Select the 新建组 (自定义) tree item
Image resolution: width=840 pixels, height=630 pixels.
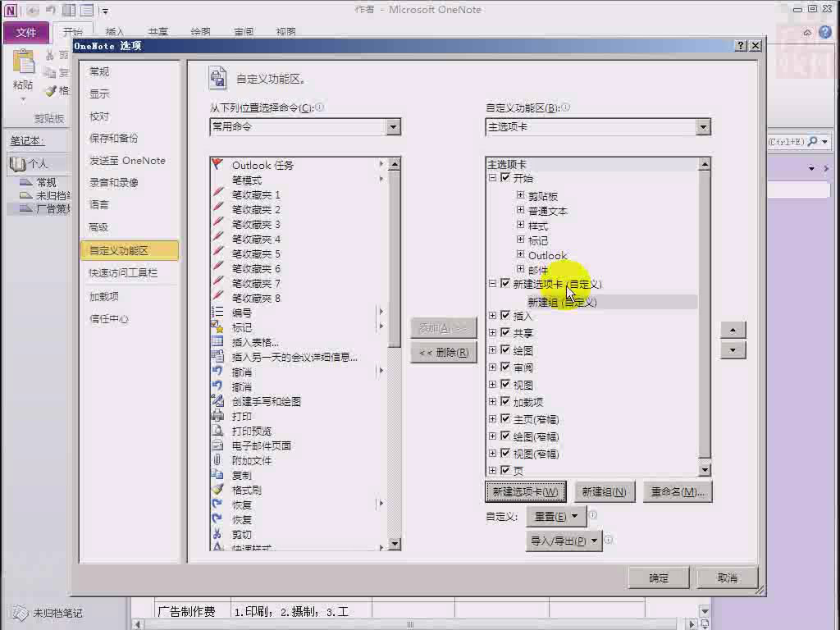point(562,302)
